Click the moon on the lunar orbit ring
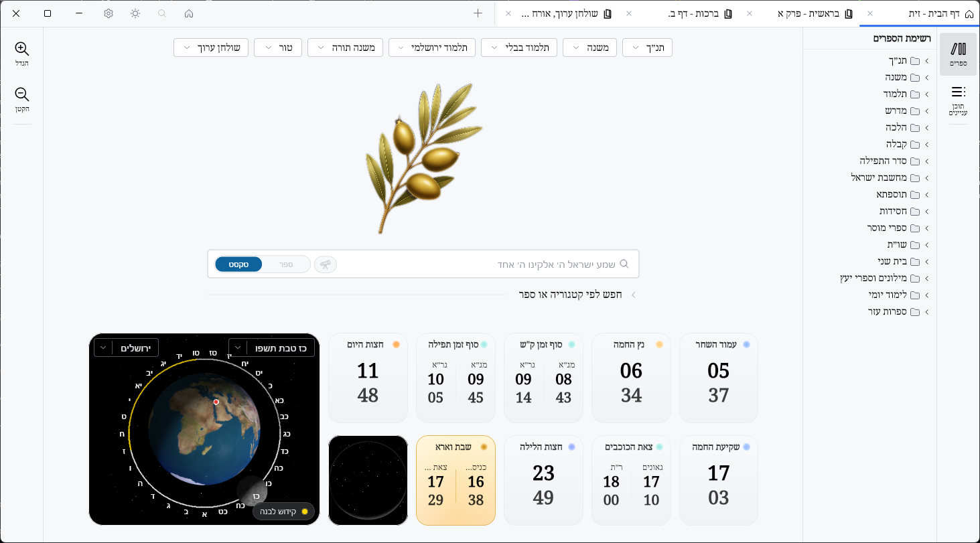Viewport: 980px width, 543px height. click(x=253, y=491)
